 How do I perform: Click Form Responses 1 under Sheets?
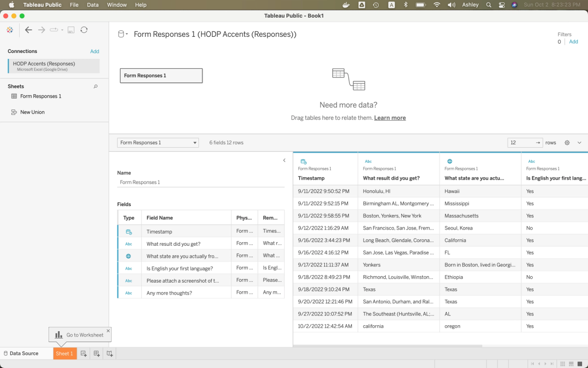pos(41,96)
